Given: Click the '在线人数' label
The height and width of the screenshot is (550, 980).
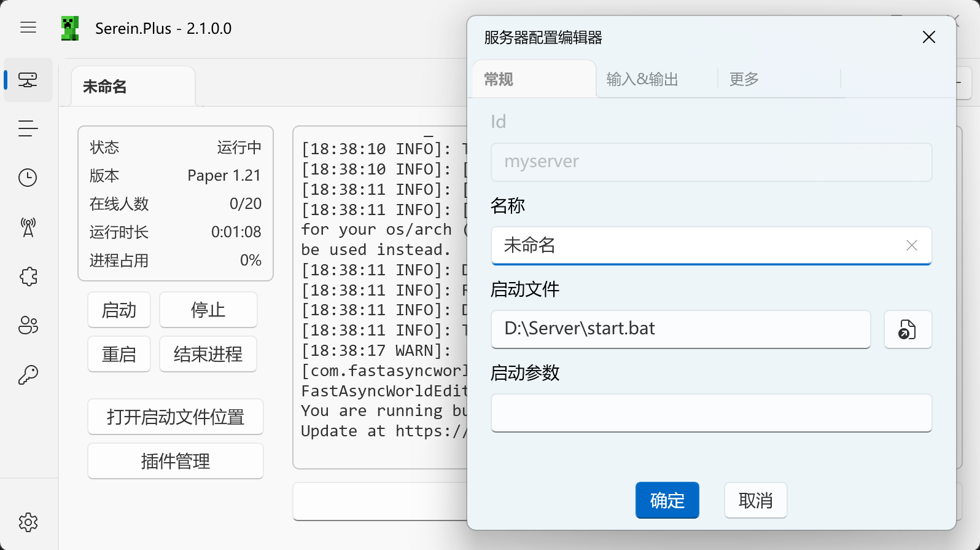Looking at the screenshot, I should [x=119, y=204].
